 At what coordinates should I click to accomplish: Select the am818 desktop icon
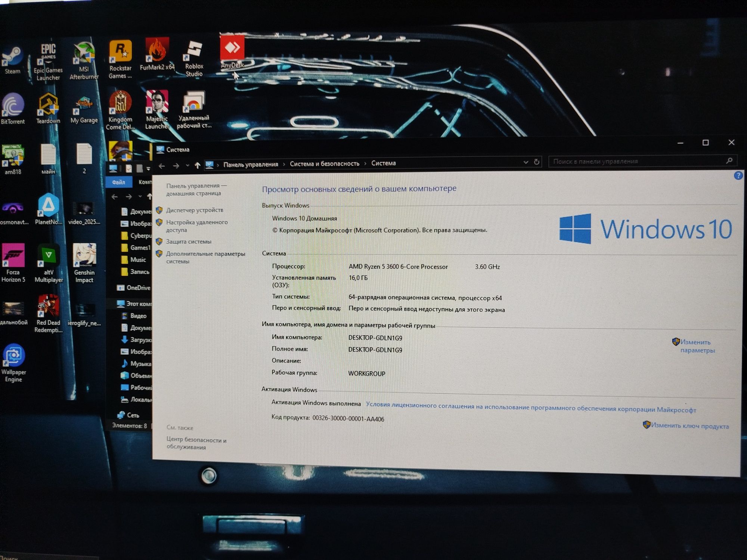[13, 160]
